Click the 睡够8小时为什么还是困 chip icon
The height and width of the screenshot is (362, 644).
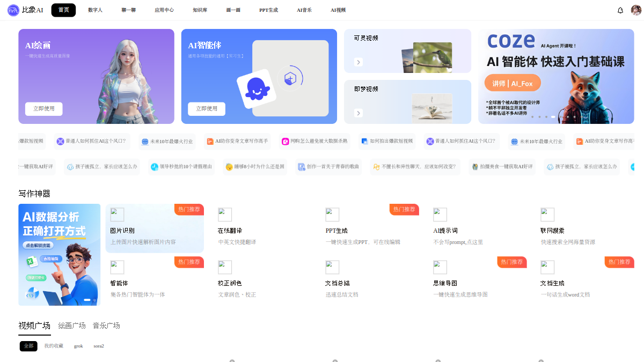click(229, 167)
